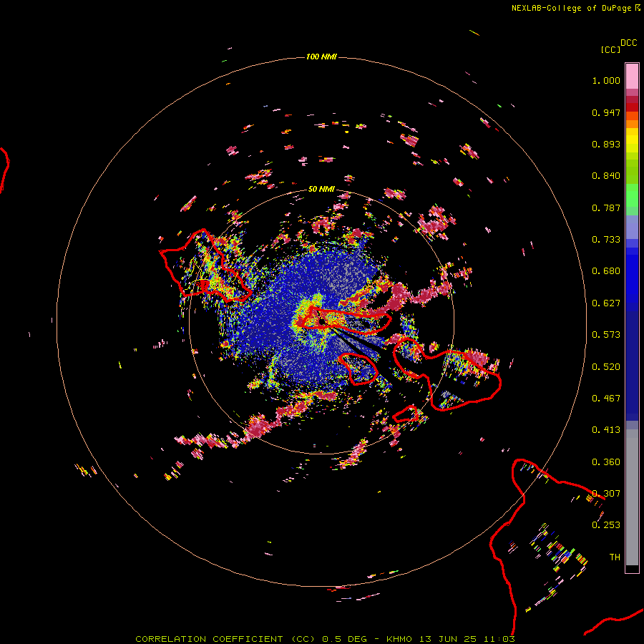Click the 1.000 value on the color scale

tap(606, 80)
